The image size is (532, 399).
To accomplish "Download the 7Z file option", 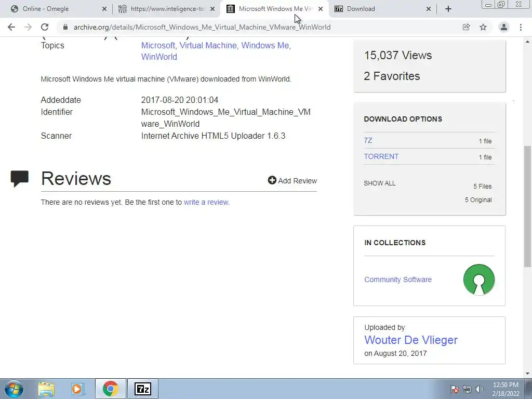I will (x=368, y=140).
